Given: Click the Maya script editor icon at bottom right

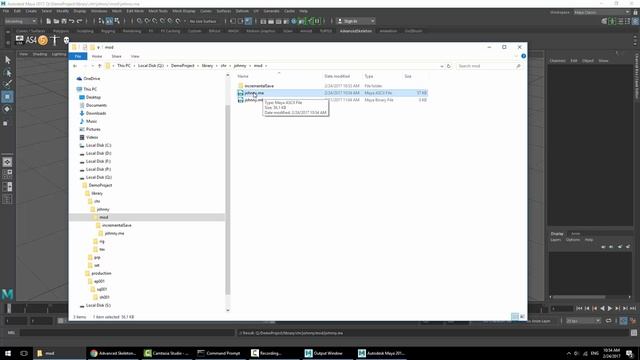Looking at the screenshot, I should tap(634, 333).
